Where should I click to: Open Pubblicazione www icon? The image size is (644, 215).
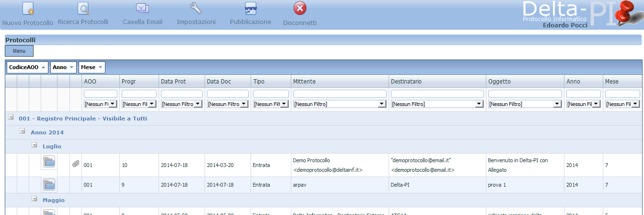pyautogui.click(x=251, y=14)
